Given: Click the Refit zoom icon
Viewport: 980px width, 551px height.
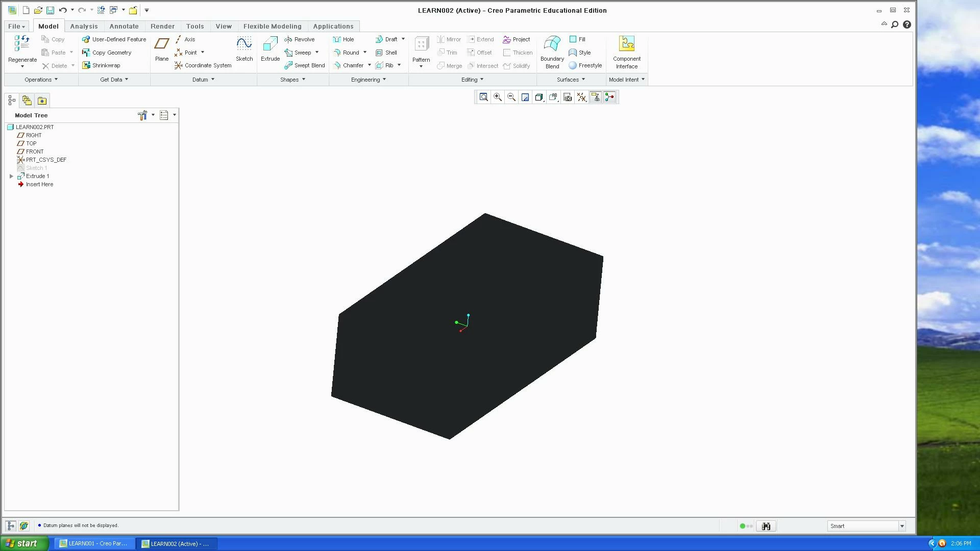Looking at the screenshot, I should [483, 97].
